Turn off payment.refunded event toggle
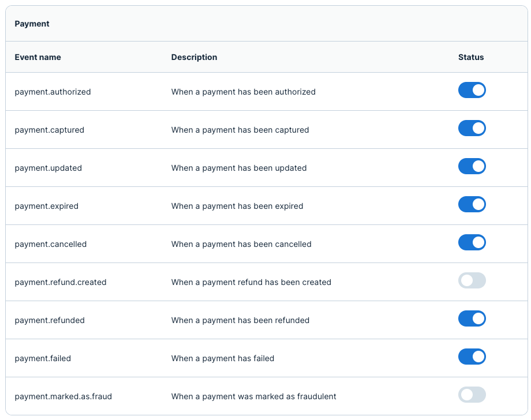This screenshot has width=531, height=420. tap(472, 319)
